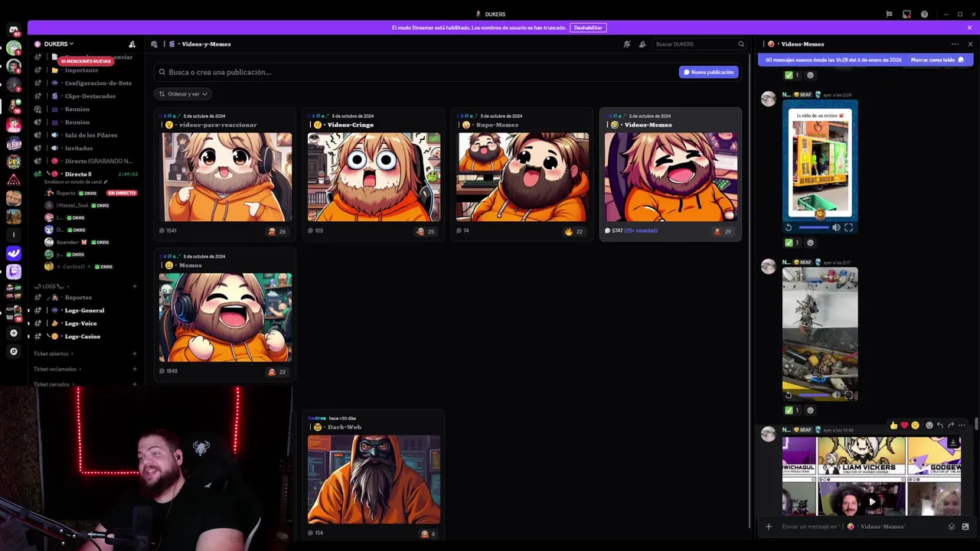Toggle the checkmark reaction under the robot video
This screenshot has width=980, height=551.
coord(792,410)
